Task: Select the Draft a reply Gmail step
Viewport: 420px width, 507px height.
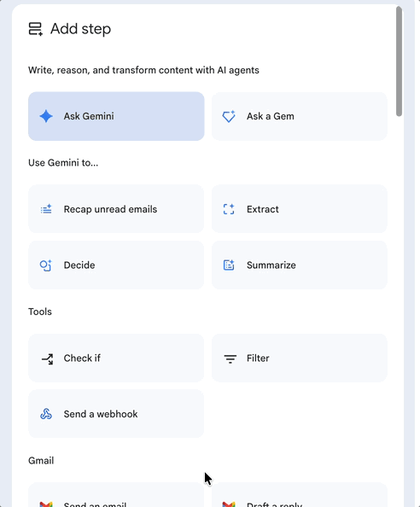Action: point(300,495)
